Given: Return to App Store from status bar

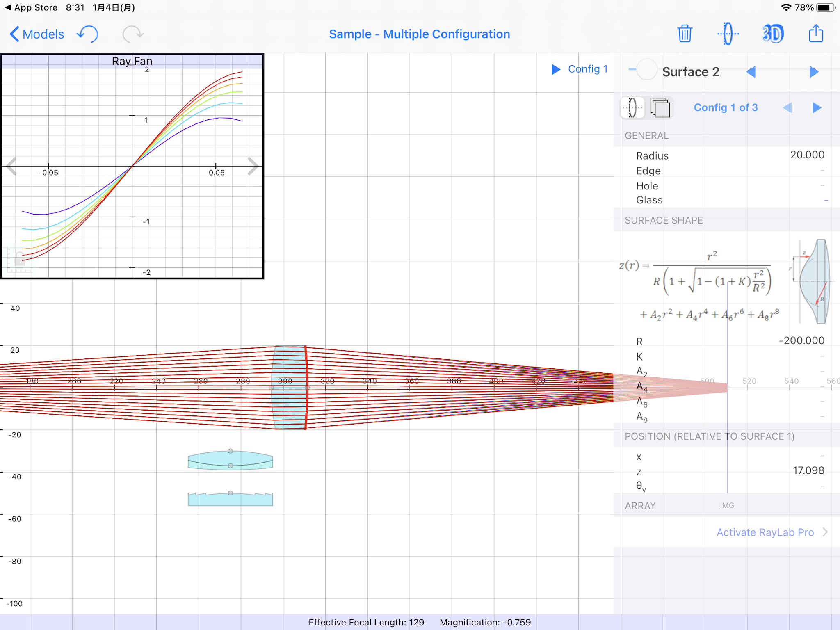Looking at the screenshot, I should click(31, 7).
